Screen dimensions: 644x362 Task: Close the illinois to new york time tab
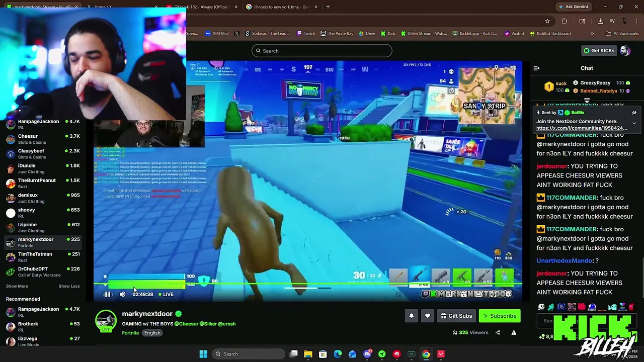(x=316, y=7)
